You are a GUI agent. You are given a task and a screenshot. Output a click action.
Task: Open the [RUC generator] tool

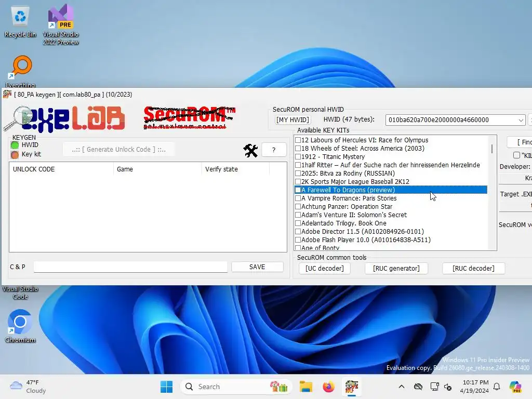tap(396, 269)
